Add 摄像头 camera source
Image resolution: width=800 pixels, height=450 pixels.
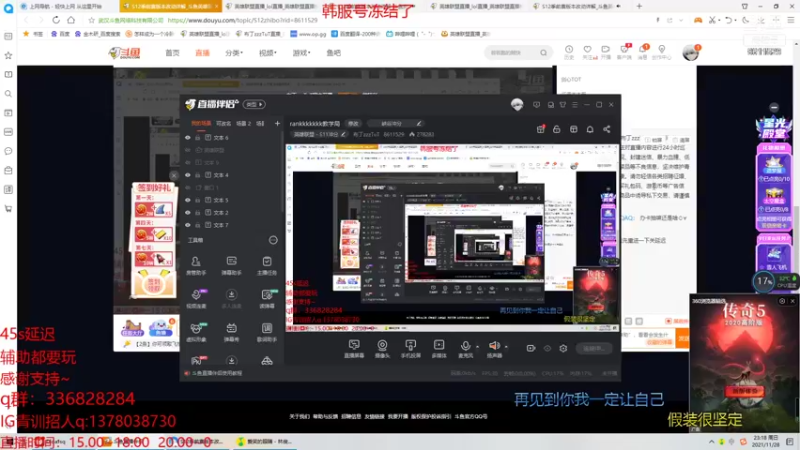[x=382, y=349]
